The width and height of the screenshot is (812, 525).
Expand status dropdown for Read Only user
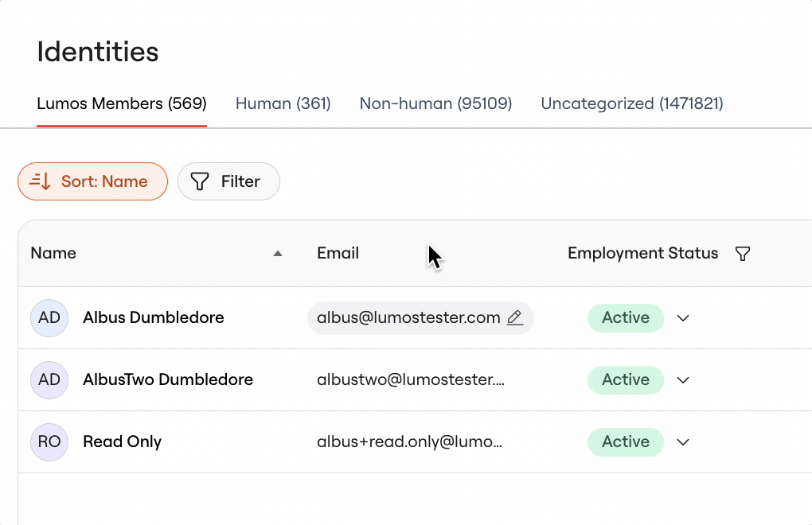tap(683, 442)
